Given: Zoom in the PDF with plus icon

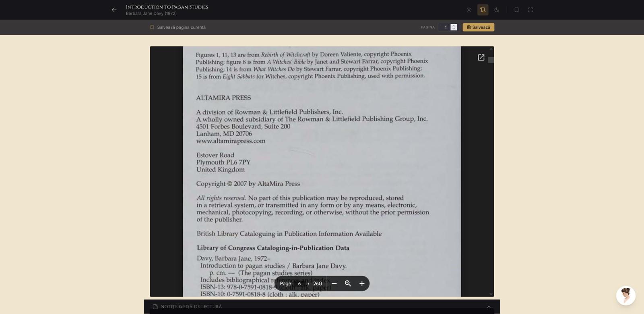Looking at the screenshot, I should (x=362, y=284).
